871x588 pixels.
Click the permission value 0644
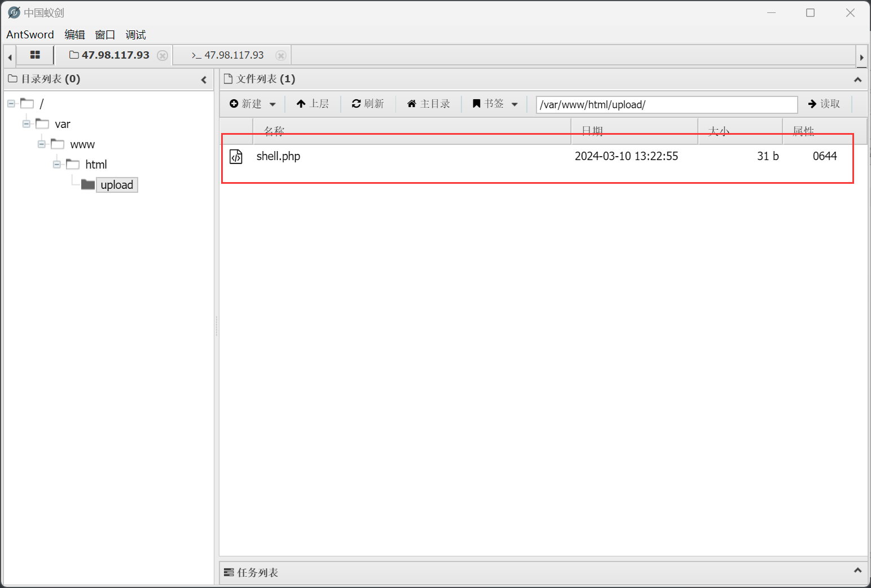[825, 156]
